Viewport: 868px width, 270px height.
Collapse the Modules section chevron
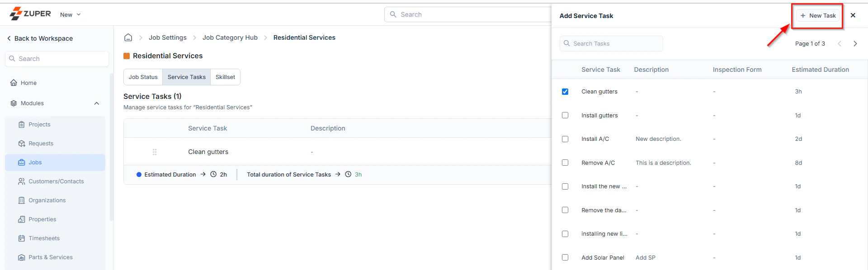pyautogui.click(x=96, y=103)
